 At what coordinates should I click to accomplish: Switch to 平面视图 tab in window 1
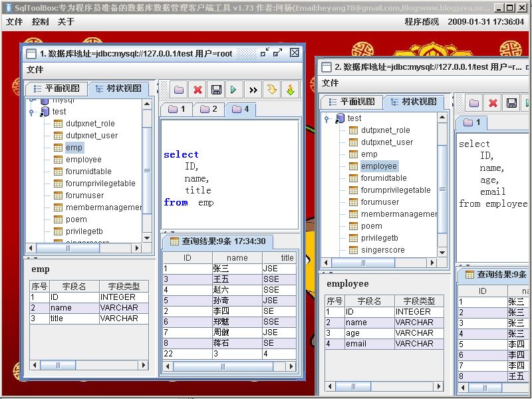(x=57, y=88)
